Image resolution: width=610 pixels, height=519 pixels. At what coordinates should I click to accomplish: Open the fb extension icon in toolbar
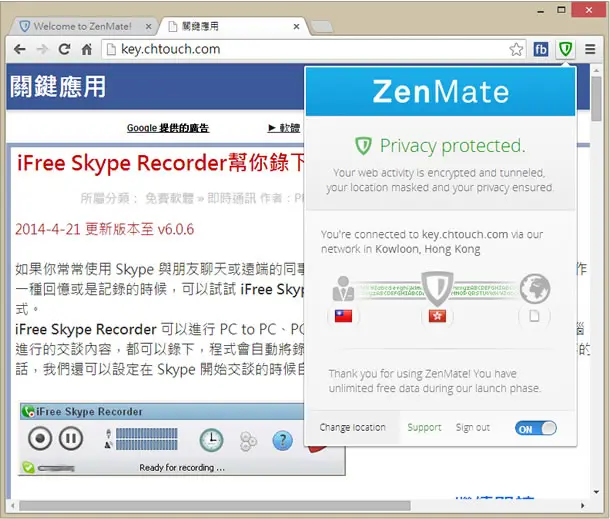click(x=541, y=49)
